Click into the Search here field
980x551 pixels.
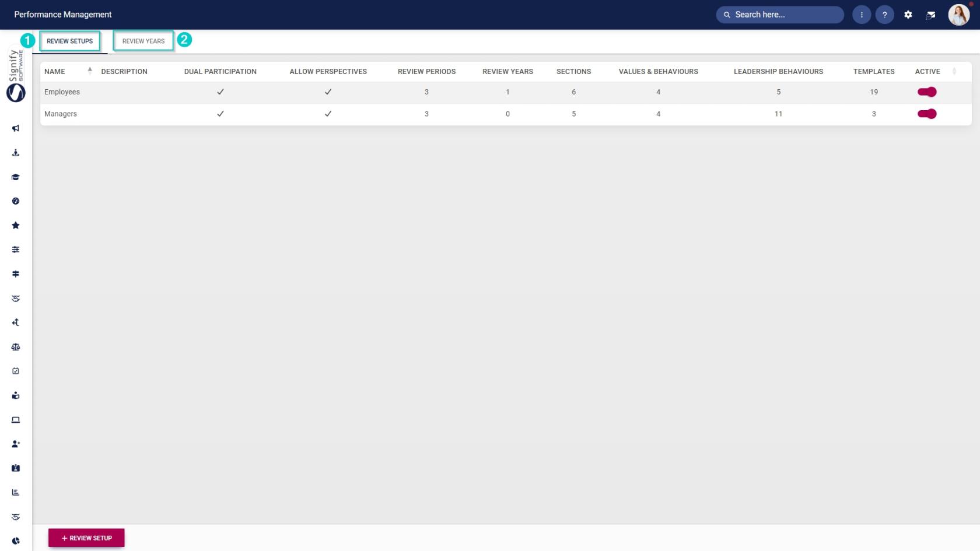[x=780, y=15]
